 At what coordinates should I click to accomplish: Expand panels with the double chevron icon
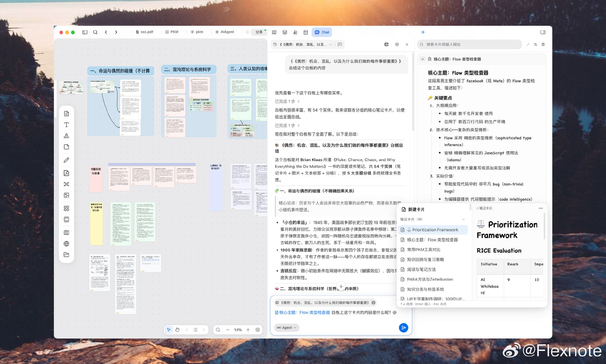pyautogui.click(x=423, y=32)
